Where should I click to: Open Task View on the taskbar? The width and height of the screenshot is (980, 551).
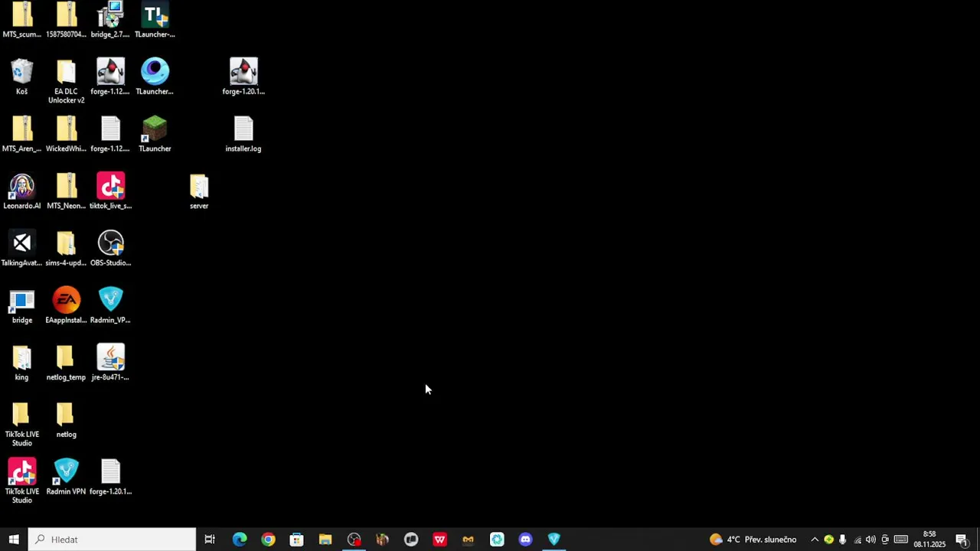click(x=210, y=540)
